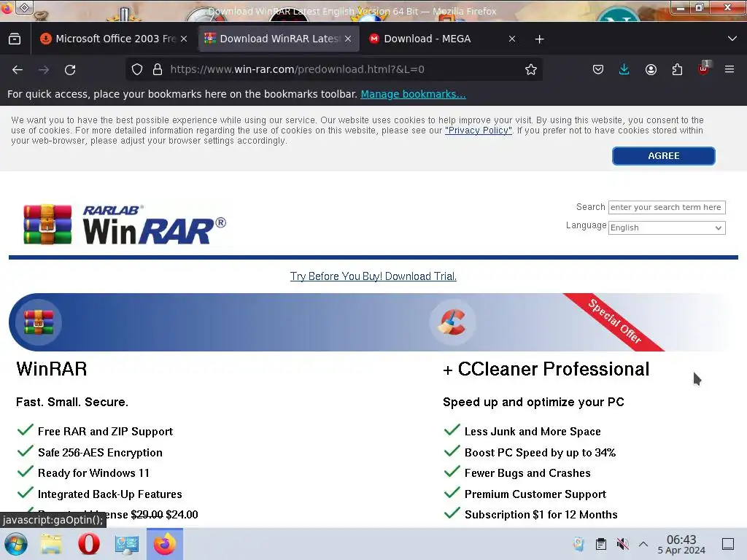
Task: Open the computer settings taskbar icon
Action: [x=127, y=544]
